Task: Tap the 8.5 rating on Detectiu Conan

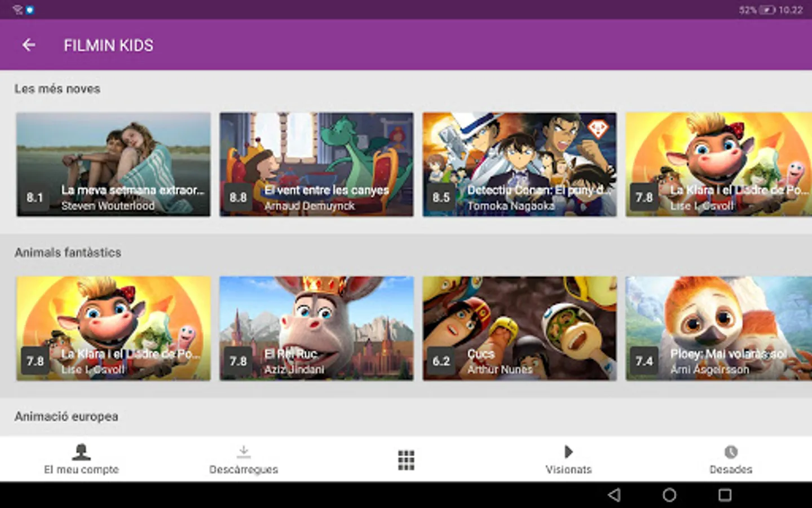Action: click(441, 198)
